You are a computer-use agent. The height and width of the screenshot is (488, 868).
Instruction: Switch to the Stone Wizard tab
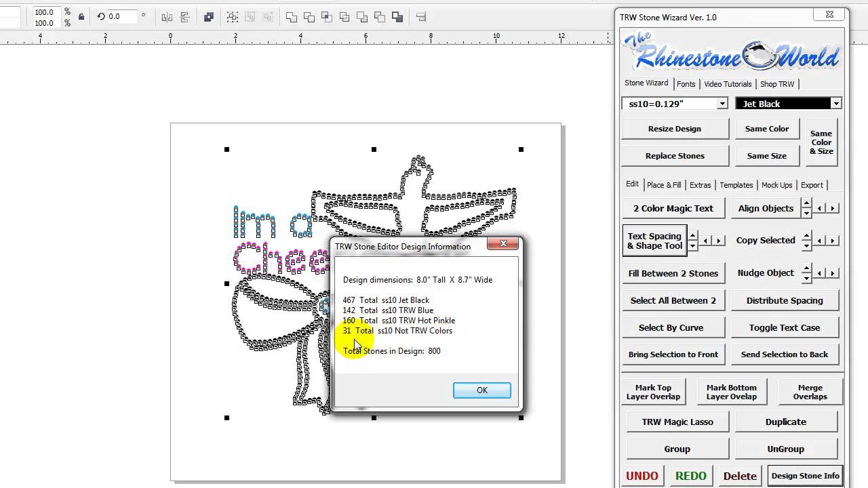[x=646, y=83]
